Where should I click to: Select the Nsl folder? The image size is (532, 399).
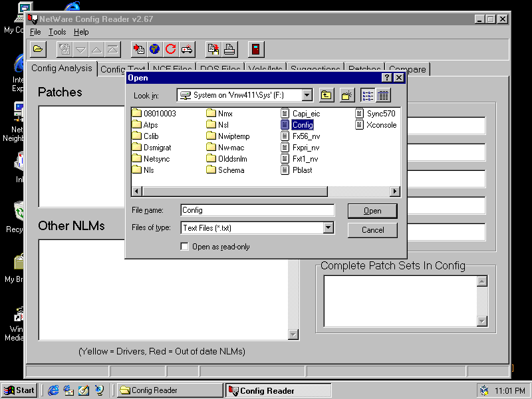(x=218, y=125)
